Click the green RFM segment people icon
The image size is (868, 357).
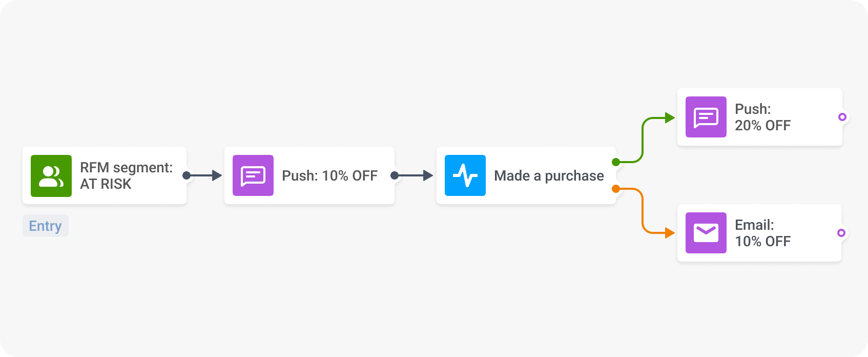click(51, 176)
